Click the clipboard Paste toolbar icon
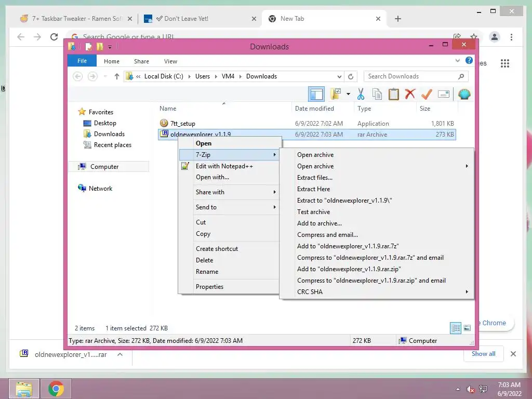This screenshot has width=532, height=399. click(394, 94)
